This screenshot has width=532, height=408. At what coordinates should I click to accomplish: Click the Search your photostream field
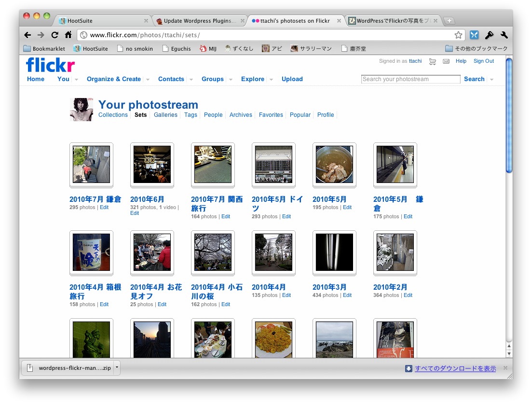point(410,79)
